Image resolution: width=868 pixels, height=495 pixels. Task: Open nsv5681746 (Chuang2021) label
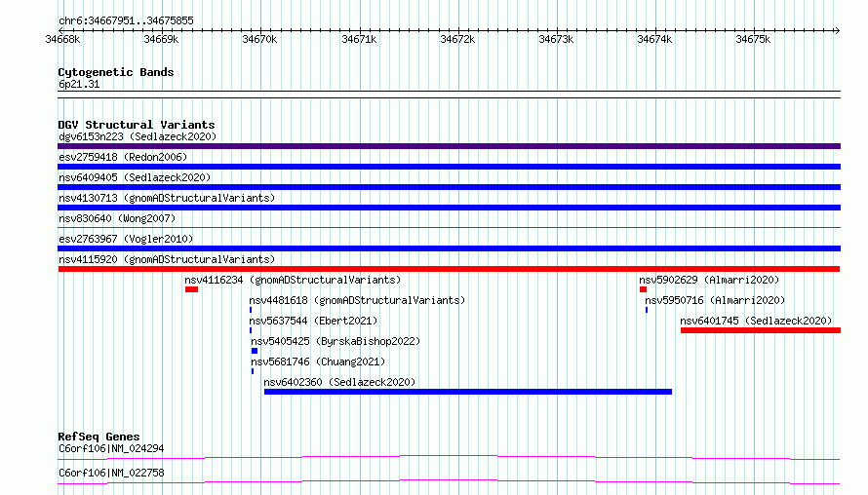pos(318,362)
